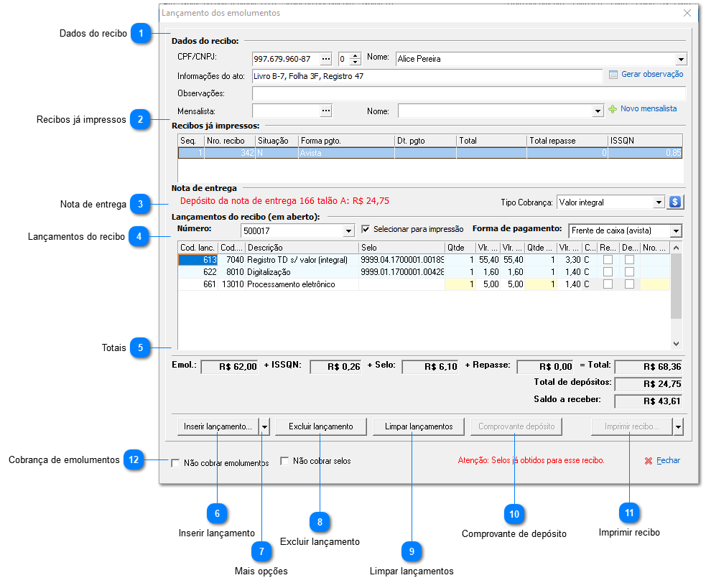Open Forma de pagamento dropdown
Image resolution: width=706 pixels, height=588 pixels.
pos(676,231)
